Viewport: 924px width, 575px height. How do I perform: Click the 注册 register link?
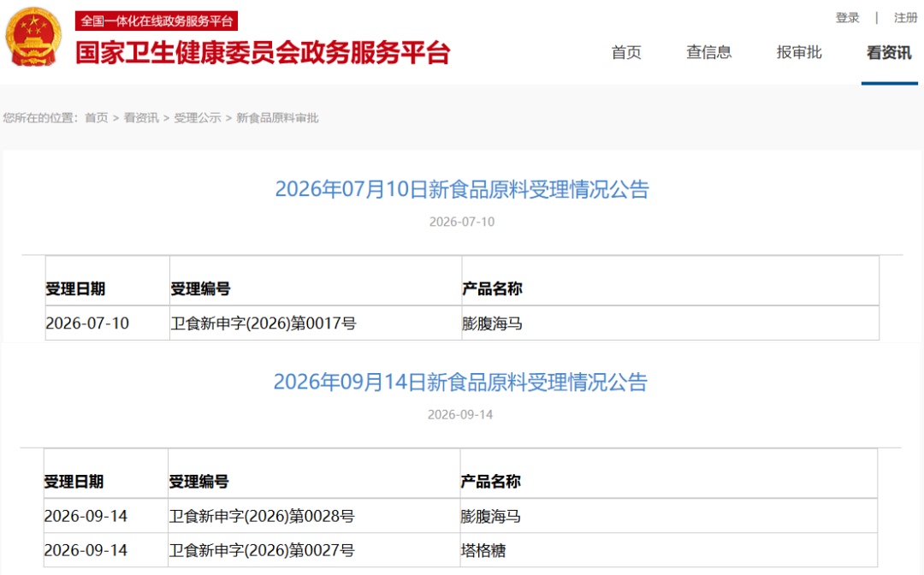click(x=906, y=18)
